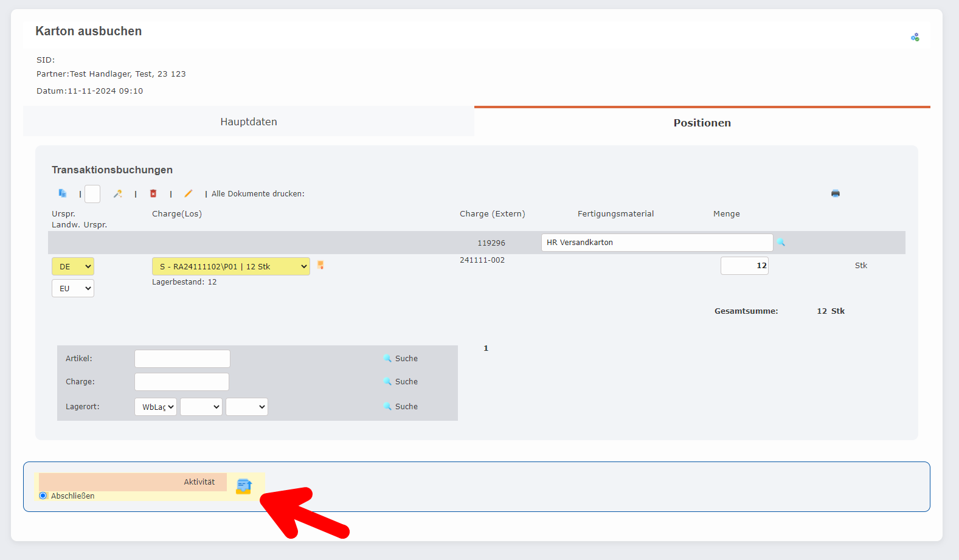The image size is (959, 560).
Task: Expand the charge dropdown S - RA24111102\P01
Action: coord(230,266)
